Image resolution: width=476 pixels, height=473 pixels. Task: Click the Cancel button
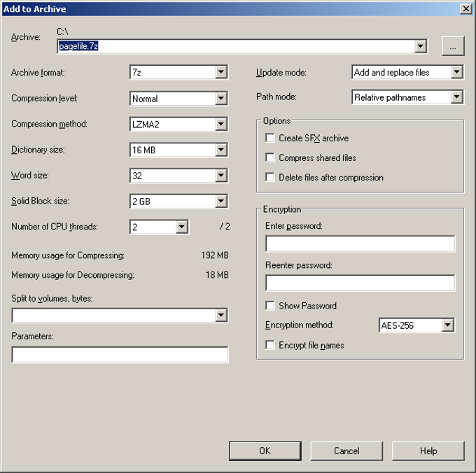[x=346, y=451]
